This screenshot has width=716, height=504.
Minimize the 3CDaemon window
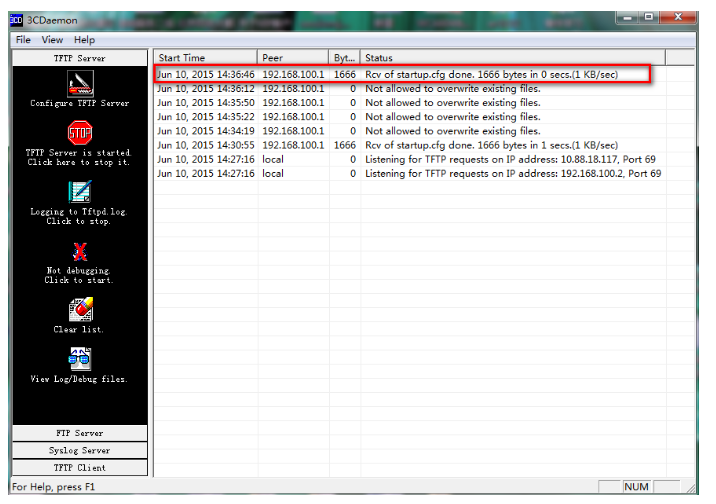click(x=627, y=17)
